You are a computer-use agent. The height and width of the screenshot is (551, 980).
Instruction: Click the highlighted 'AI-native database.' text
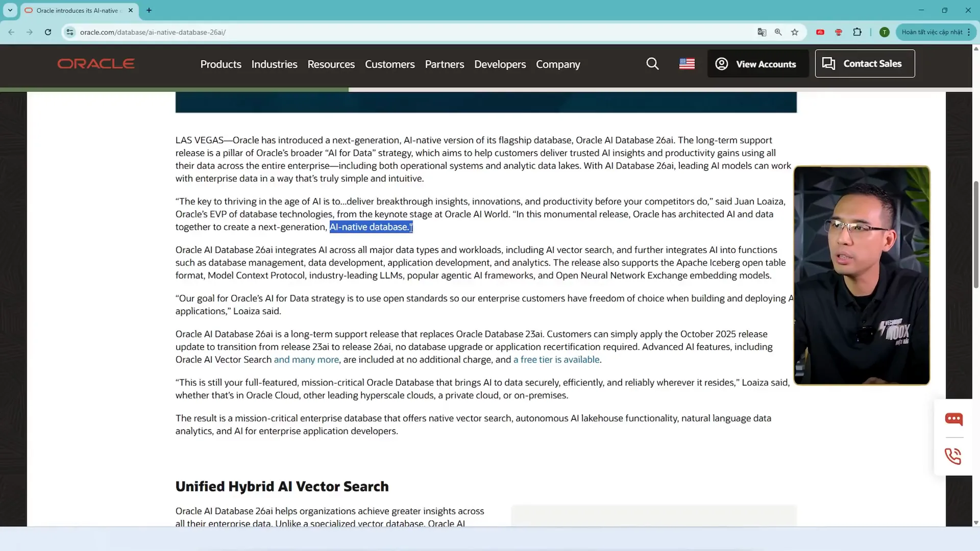[371, 227]
